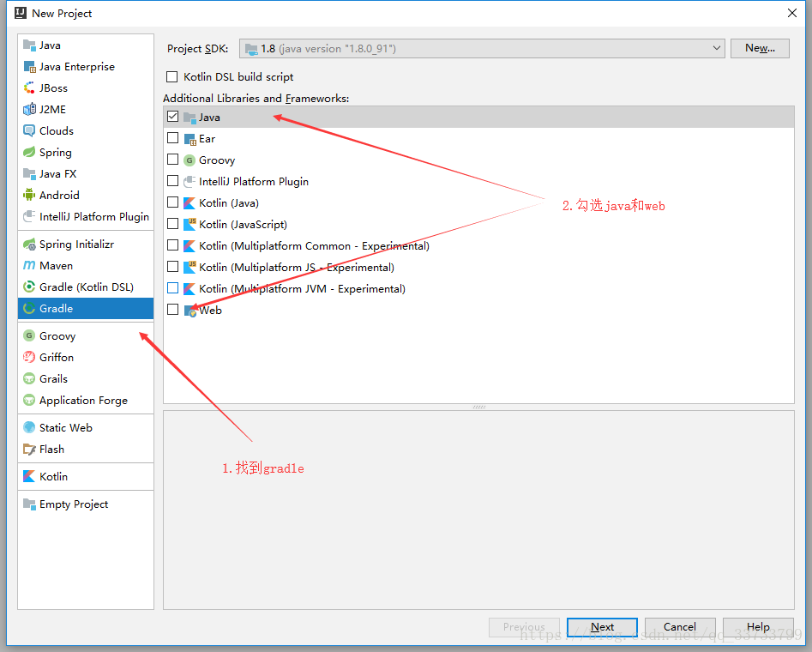Pick the Java FX folder icon
Screen dimensions: 812x652
(29, 173)
